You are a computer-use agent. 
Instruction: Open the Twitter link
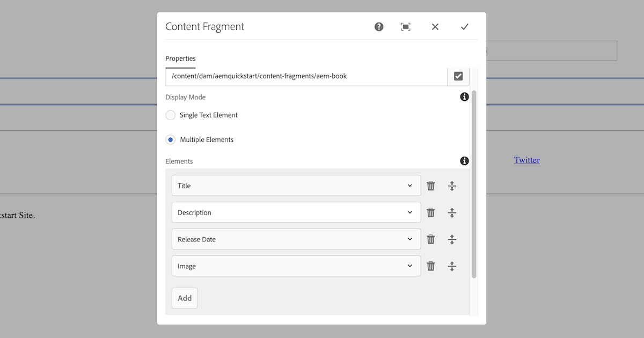pos(526,159)
